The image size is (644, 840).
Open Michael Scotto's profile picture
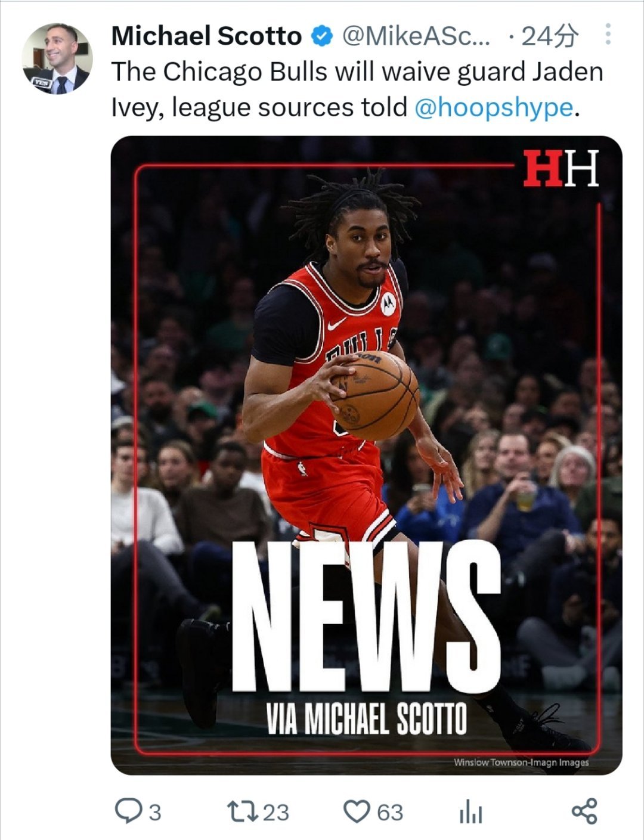57,58
